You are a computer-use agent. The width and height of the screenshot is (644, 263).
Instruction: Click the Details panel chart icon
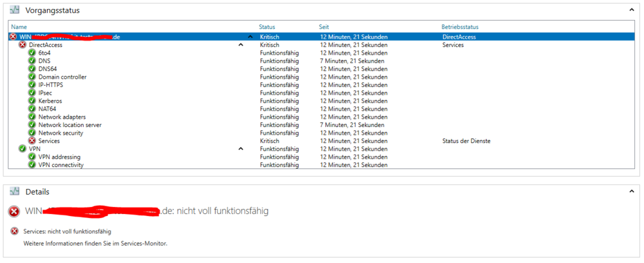tap(15, 191)
